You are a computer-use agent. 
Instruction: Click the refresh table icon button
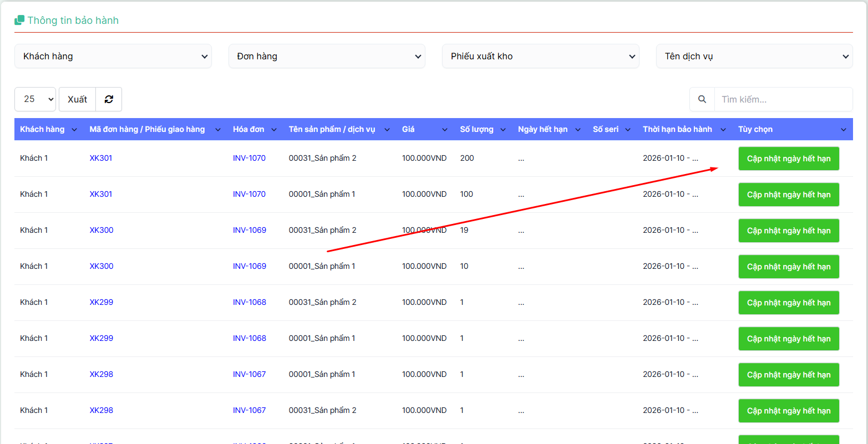[x=109, y=99]
